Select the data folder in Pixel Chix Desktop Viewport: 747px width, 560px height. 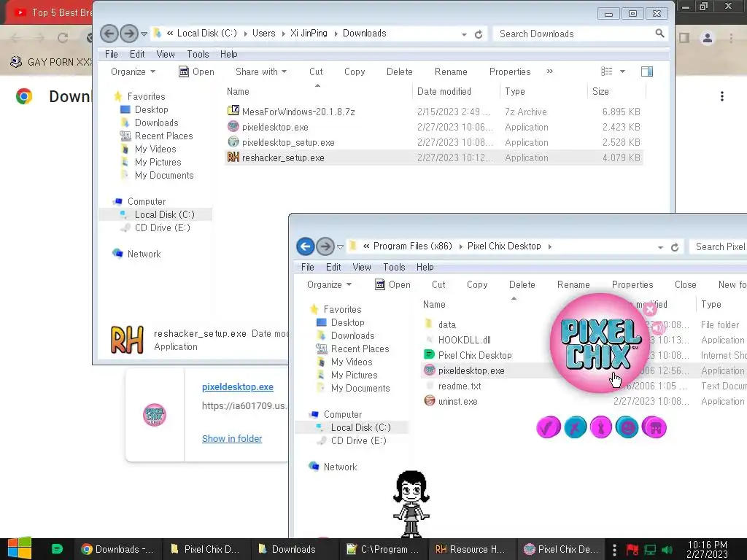point(447,324)
